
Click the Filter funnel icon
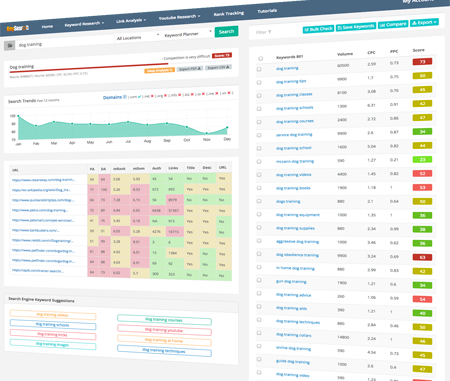(269, 32)
